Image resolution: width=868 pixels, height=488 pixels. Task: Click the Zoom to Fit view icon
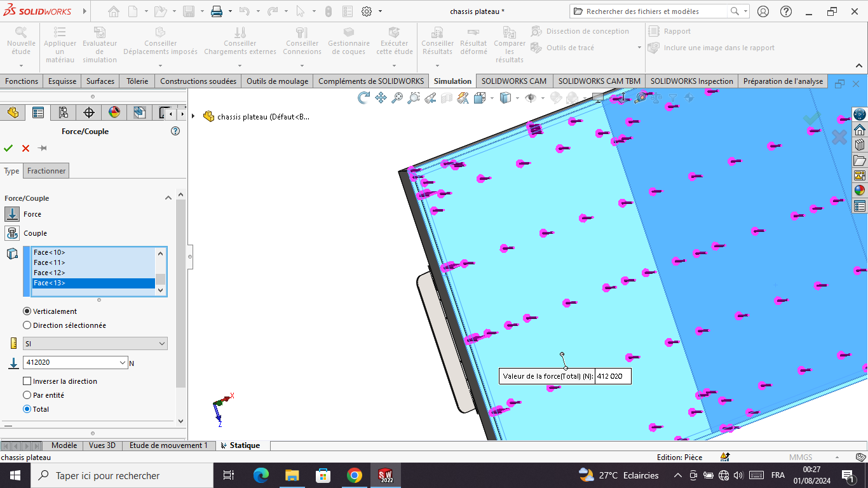pyautogui.click(x=397, y=98)
